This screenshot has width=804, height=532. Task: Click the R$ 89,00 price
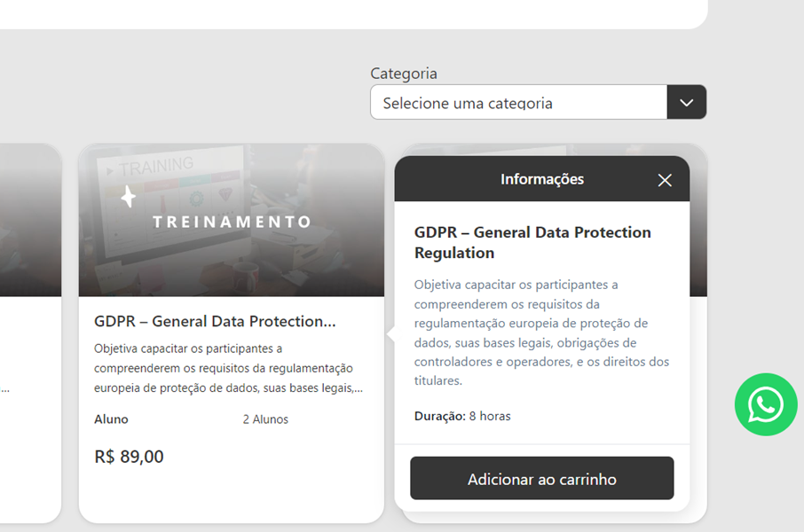coord(129,457)
